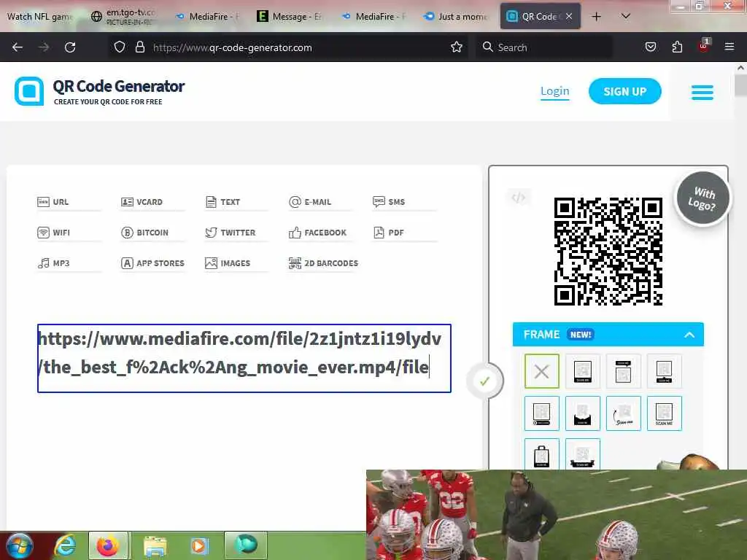This screenshot has width=747, height=560.
Task: Bookmark this page with star icon
Action: click(457, 47)
